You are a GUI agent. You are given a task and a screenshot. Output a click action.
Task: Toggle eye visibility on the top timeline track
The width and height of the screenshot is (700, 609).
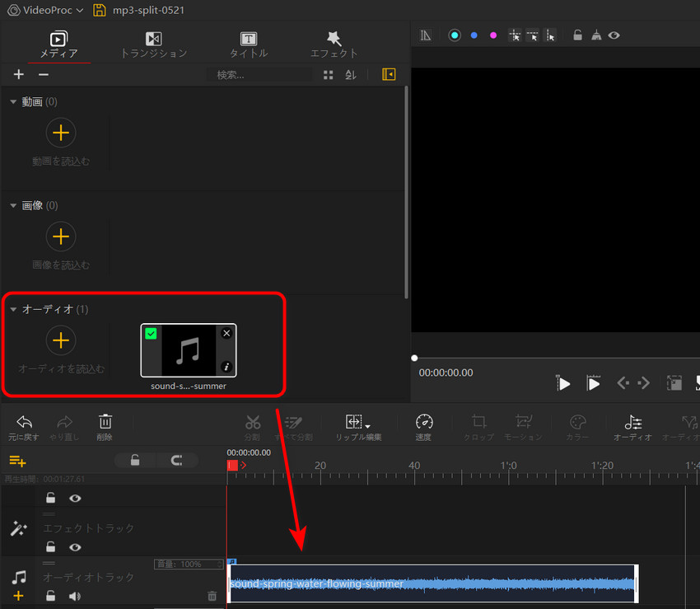pyautogui.click(x=75, y=498)
